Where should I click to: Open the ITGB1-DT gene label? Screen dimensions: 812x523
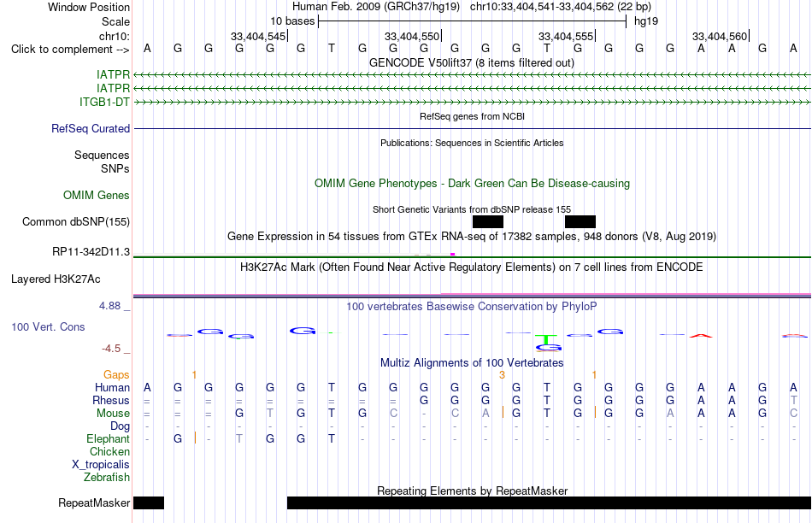click(104, 102)
